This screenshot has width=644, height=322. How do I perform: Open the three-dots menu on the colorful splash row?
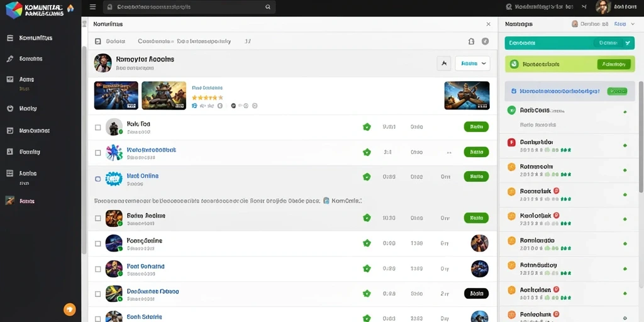click(x=449, y=152)
